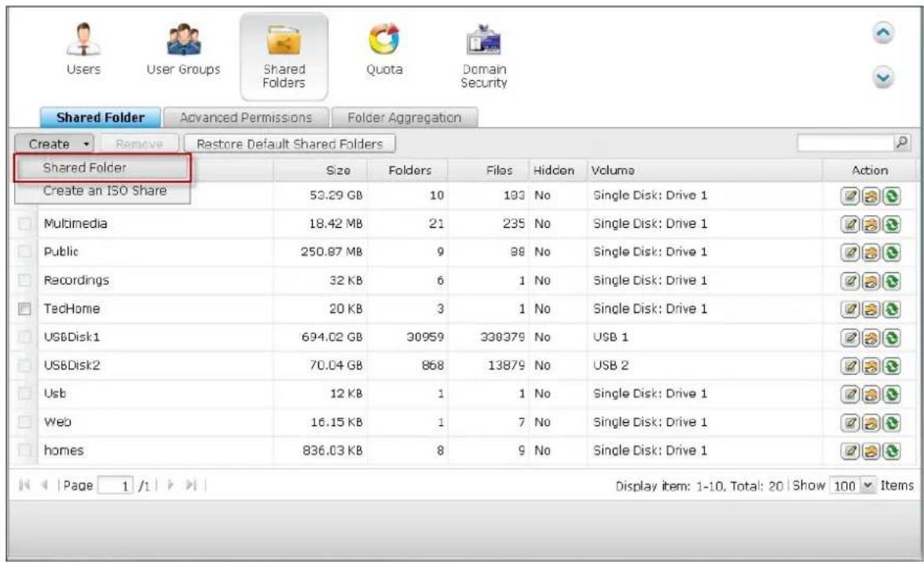
Task: Open the Quota icon
Action: coord(384,39)
